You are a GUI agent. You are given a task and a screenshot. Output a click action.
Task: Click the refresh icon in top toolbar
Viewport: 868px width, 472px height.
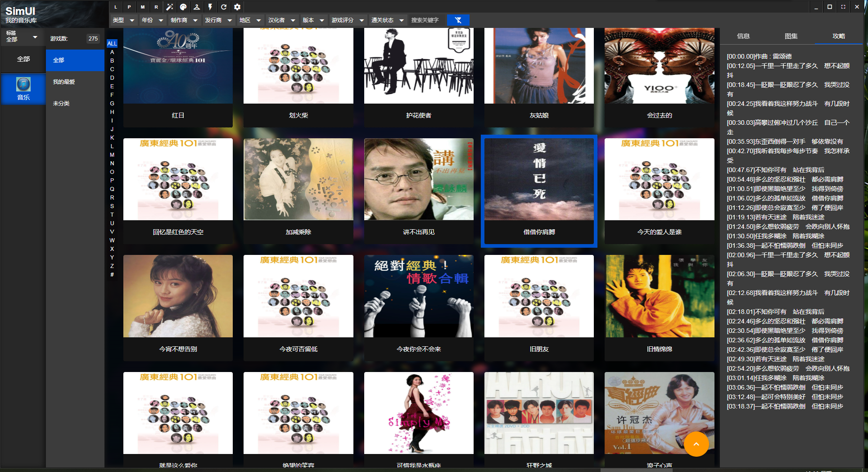(224, 7)
